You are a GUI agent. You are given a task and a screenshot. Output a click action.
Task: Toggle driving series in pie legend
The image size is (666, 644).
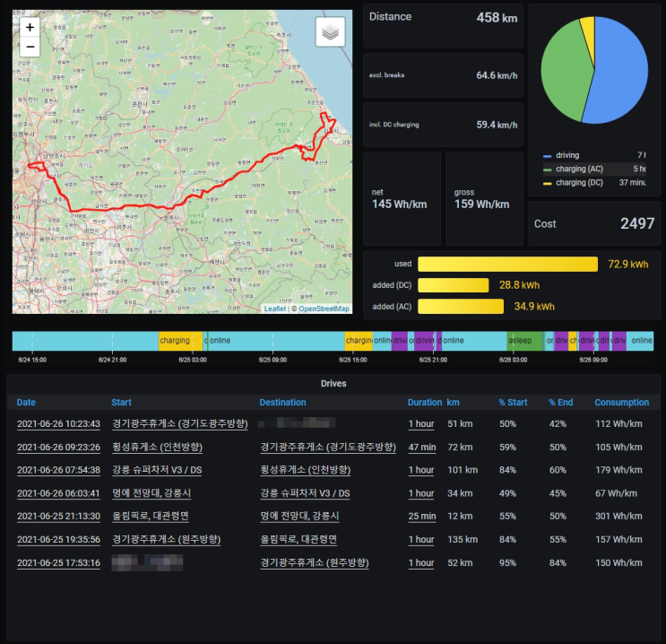(567, 155)
